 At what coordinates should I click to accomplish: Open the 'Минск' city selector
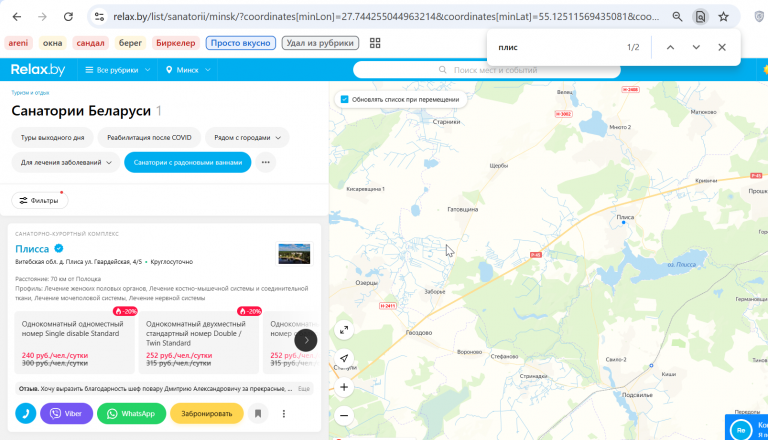[x=188, y=70]
